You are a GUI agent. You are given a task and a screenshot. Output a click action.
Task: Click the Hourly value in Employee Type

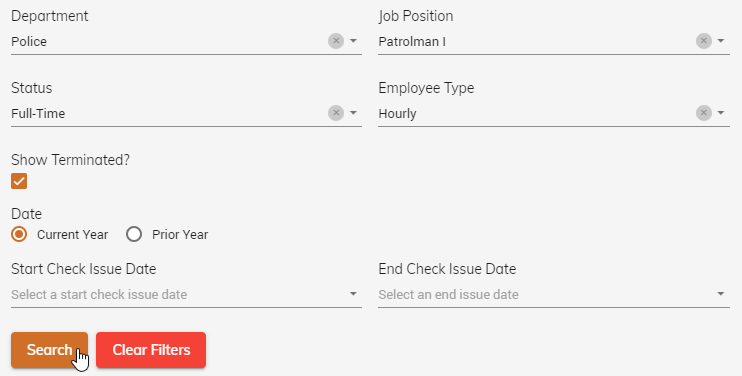coord(398,114)
